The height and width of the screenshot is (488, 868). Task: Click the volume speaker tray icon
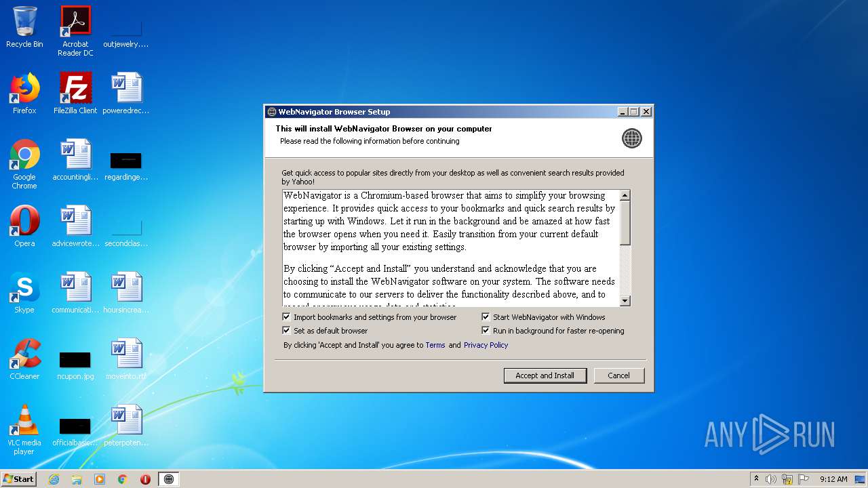pyautogui.click(x=771, y=479)
